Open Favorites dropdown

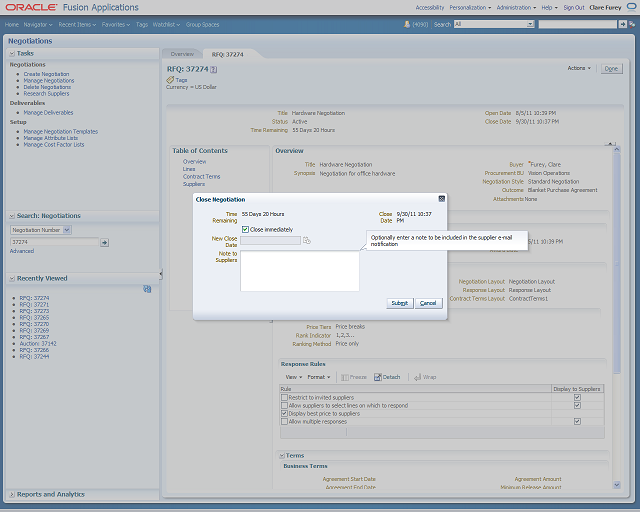116,24
